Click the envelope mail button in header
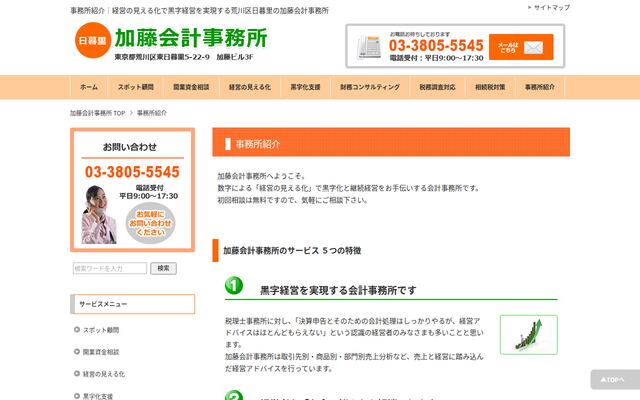This screenshot has width=640, height=400. (x=521, y=47)
